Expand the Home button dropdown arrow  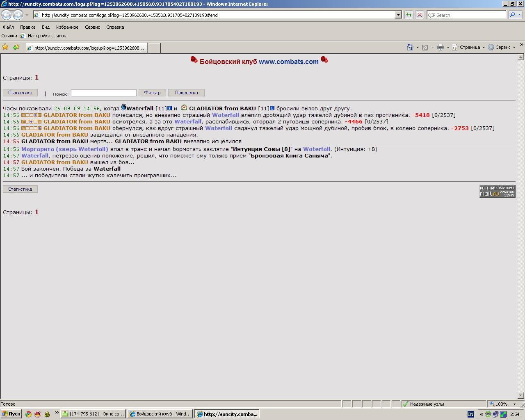418,47
